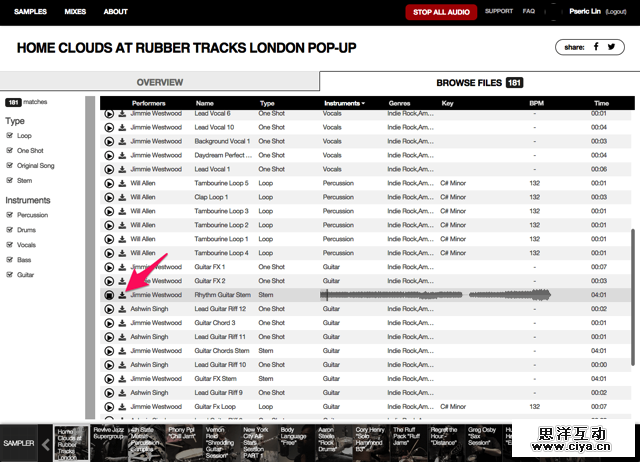Seek within Rhythm Guitar Stem waveform

(436, 295)
